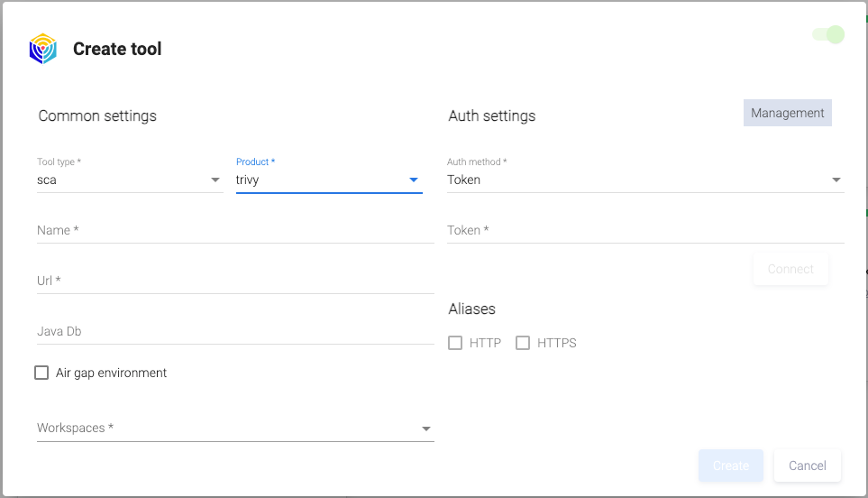The height and width of the screenshot is (498, 868).
Task: Click the Token input field
Action: pos(644,231)
